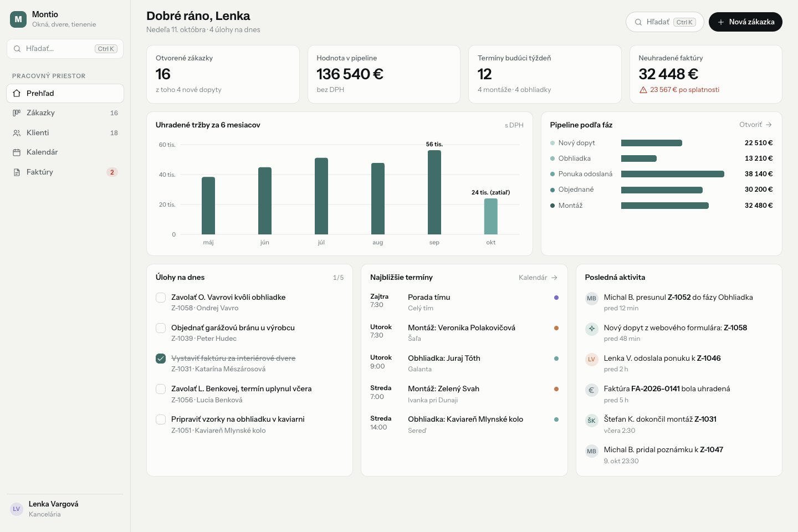798x532 pixels.
Task: Open Montáž: Veronika Polakovičová appointment
Action: pos(464,333)
